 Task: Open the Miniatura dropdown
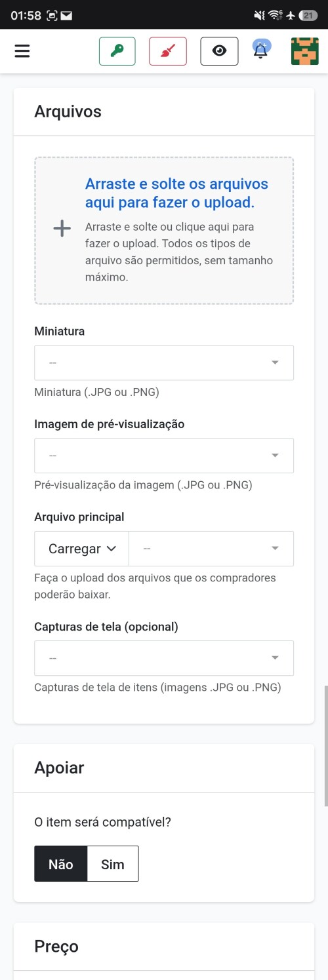(x=164, y=363)
